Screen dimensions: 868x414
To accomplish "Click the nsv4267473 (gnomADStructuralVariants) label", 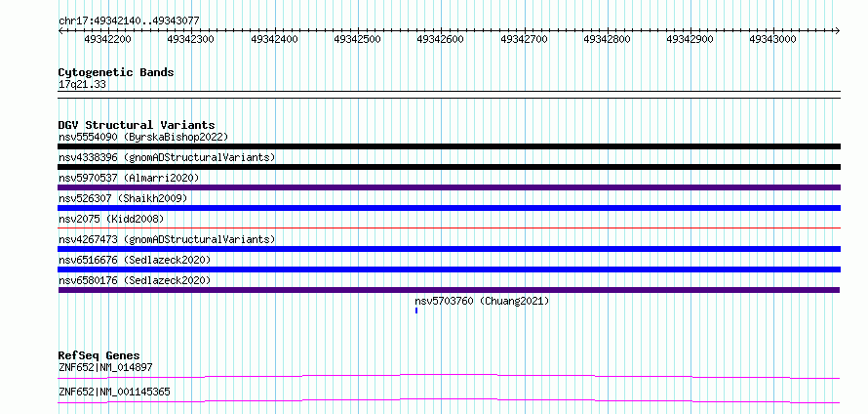I will 167,239.
